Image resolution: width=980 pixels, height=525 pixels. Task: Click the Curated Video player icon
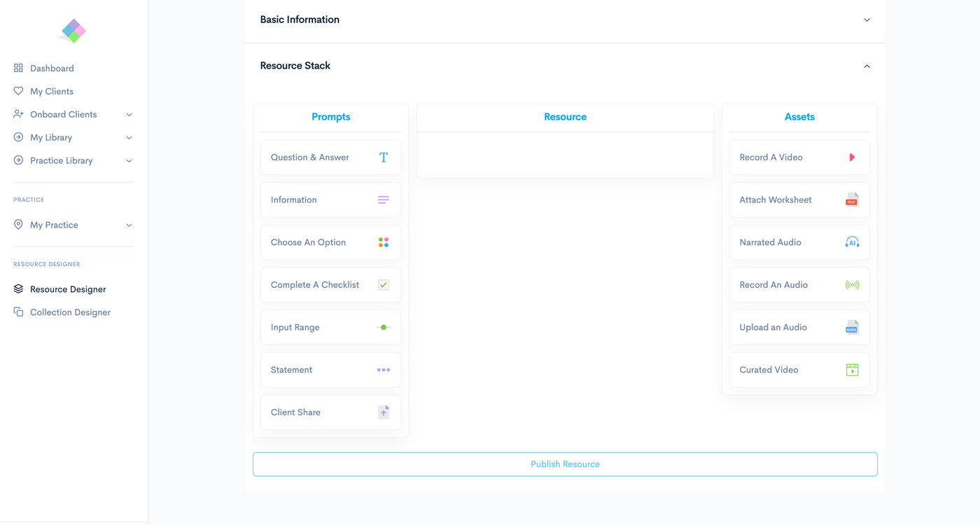tap(852, 370)
